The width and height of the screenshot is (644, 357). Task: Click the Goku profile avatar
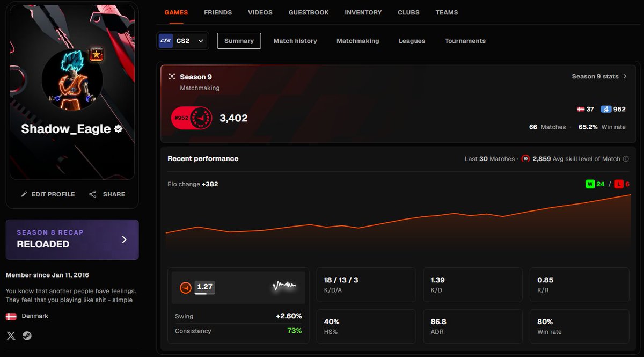(x=72, y=81)
